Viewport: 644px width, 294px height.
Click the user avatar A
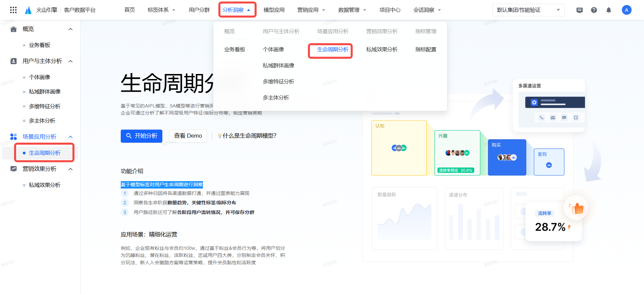click(x=626, y=10)
